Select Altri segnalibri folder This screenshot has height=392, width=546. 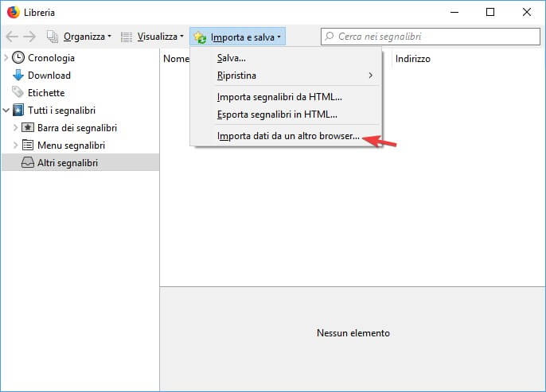point(68,163)
